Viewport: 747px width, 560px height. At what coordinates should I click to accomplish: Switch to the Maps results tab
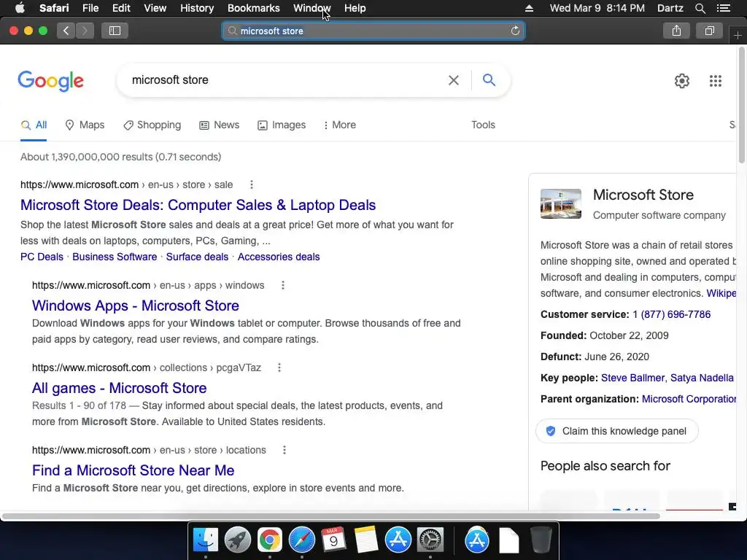[x=85, y=125]
